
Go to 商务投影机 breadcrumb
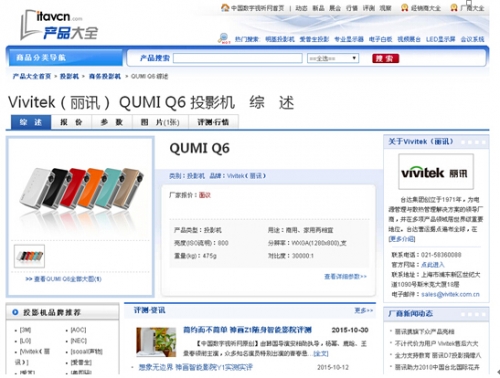pos(105,76)
